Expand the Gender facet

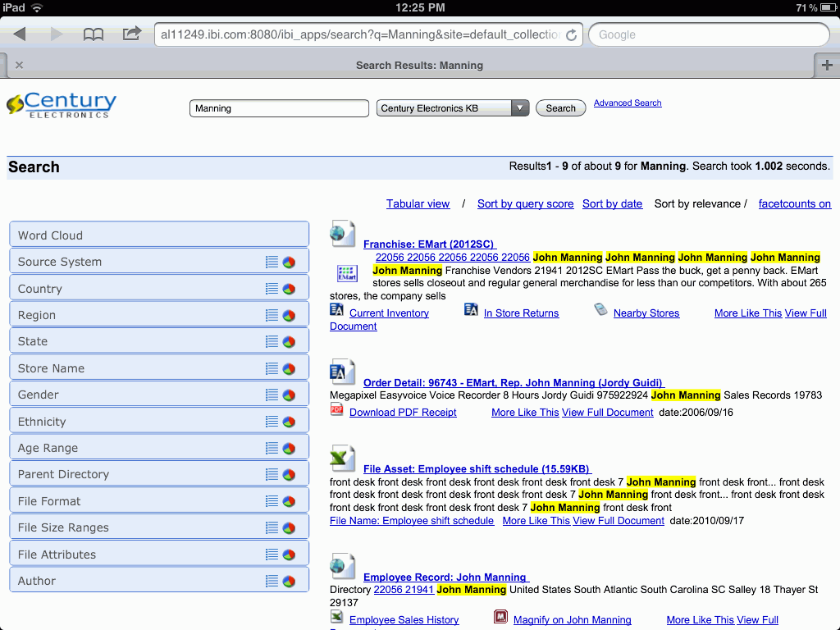(159, 395)
